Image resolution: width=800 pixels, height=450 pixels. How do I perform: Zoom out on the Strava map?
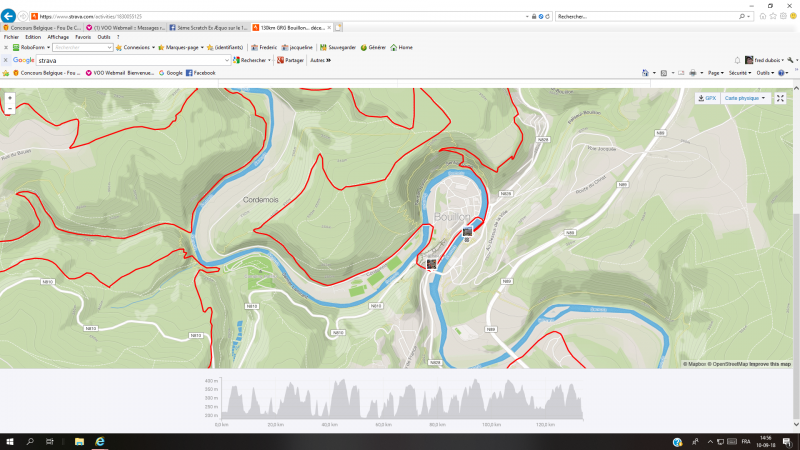click(10, 109)
